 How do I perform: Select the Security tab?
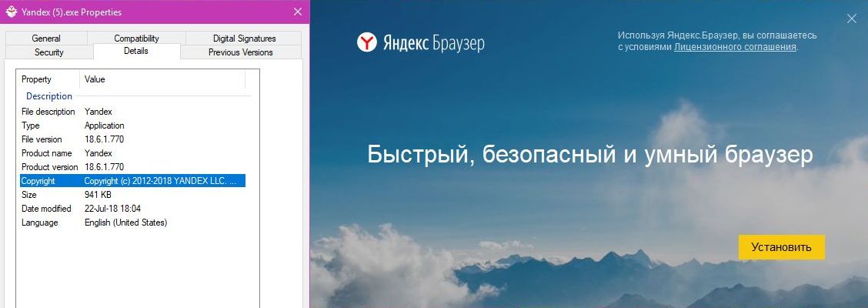[49, 52]
